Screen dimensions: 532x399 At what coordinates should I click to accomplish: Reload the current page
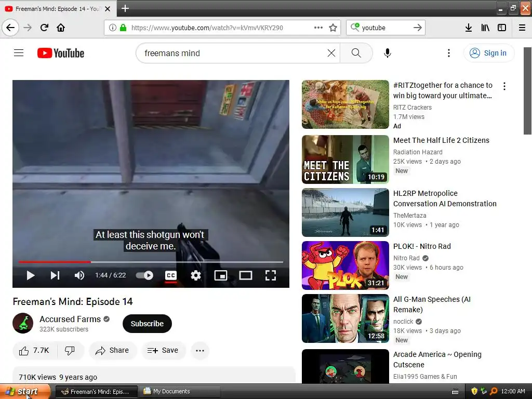click(x=45, y=28)
